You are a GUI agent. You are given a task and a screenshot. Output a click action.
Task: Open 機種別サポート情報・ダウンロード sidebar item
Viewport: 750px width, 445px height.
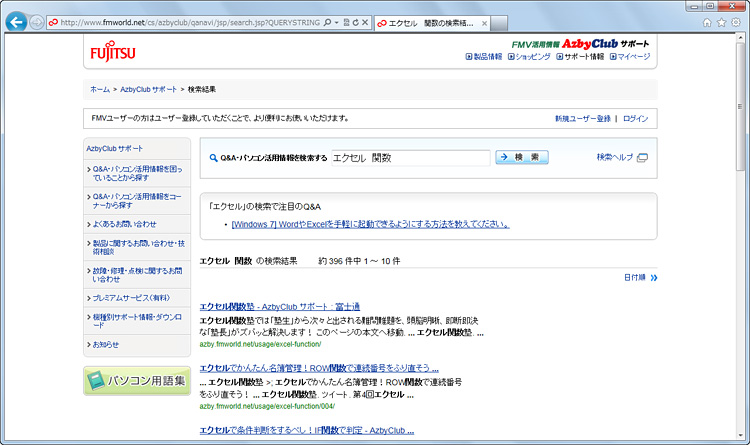[137, 321]
